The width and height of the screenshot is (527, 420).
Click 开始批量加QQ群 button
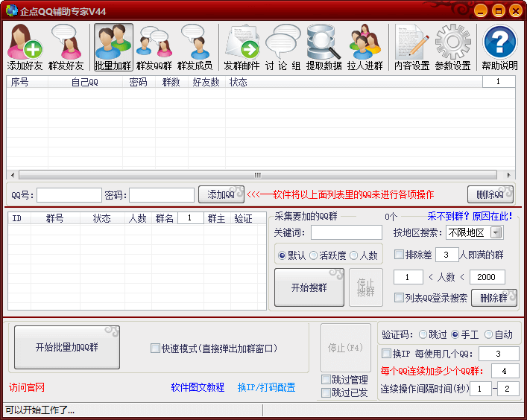(x=67, y=347)
